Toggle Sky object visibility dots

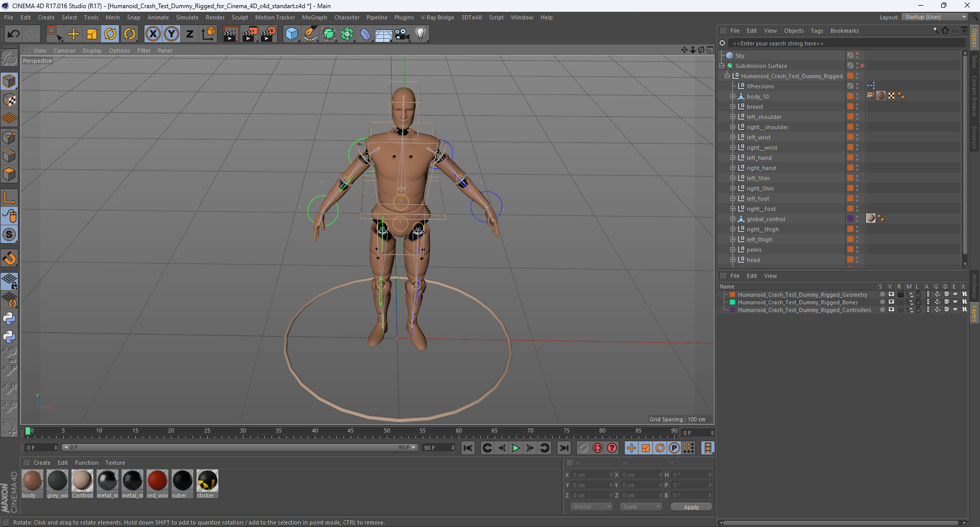(x=857, y=55)
